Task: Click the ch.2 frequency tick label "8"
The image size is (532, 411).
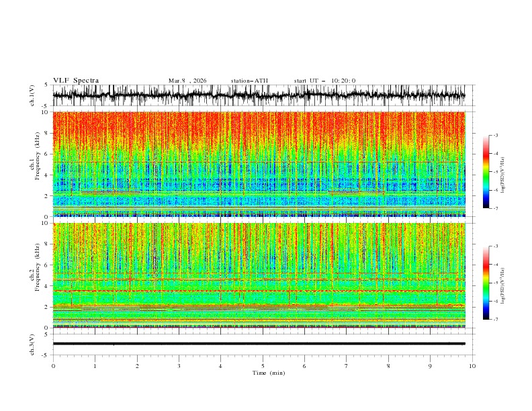Action: coord(47,244)
